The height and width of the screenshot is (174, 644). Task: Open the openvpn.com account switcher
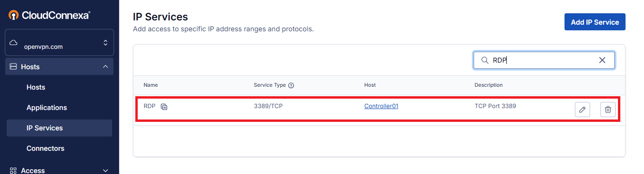click(x=59, y=43)
